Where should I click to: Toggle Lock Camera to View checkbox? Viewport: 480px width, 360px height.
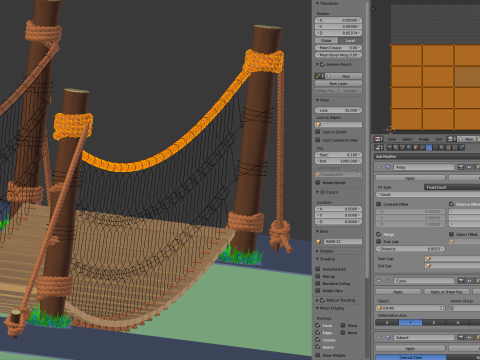[x=318, y=140]
